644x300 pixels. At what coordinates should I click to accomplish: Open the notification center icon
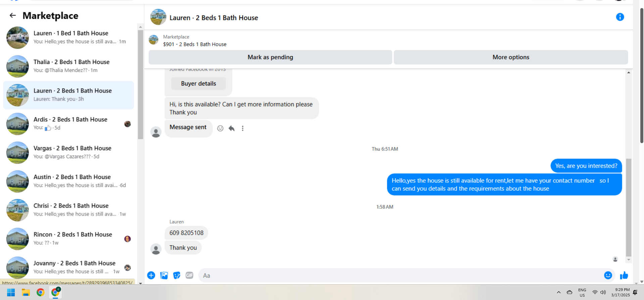coord(635,292)
